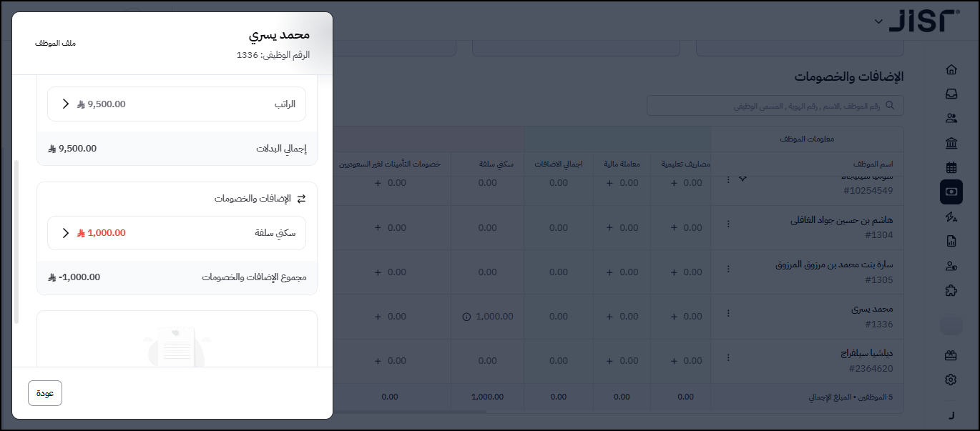Click the side panel vertical scrollbar
The height and width of the screenshot is (431, 980).
(16, 243)
